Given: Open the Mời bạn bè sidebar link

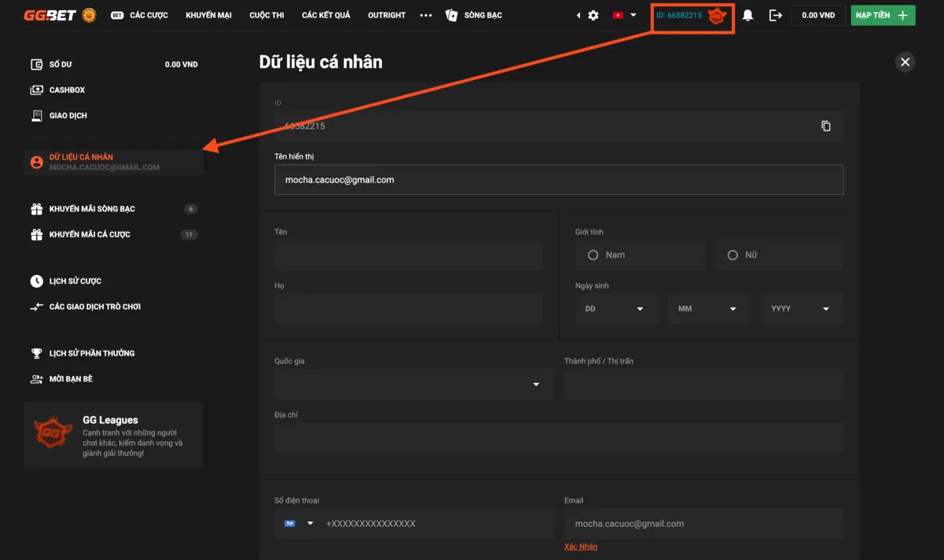Looking at the screenshot, I should coord(71,379).
